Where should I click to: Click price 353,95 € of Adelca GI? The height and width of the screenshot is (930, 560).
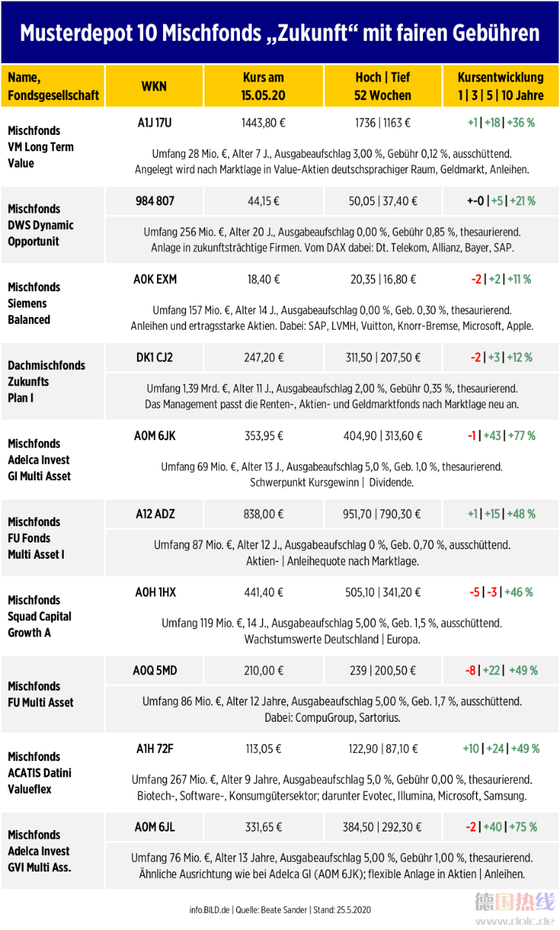click(x=263, y=436)
